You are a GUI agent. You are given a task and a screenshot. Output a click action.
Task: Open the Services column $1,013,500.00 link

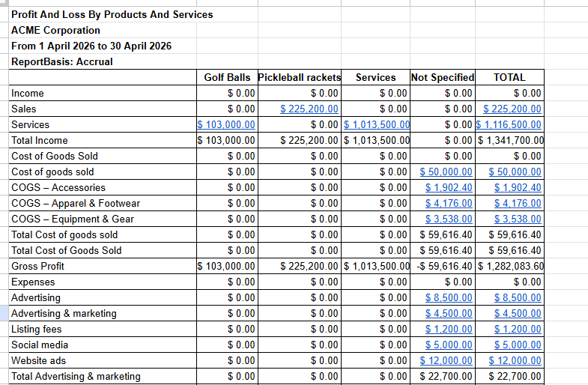pos(377,124)
